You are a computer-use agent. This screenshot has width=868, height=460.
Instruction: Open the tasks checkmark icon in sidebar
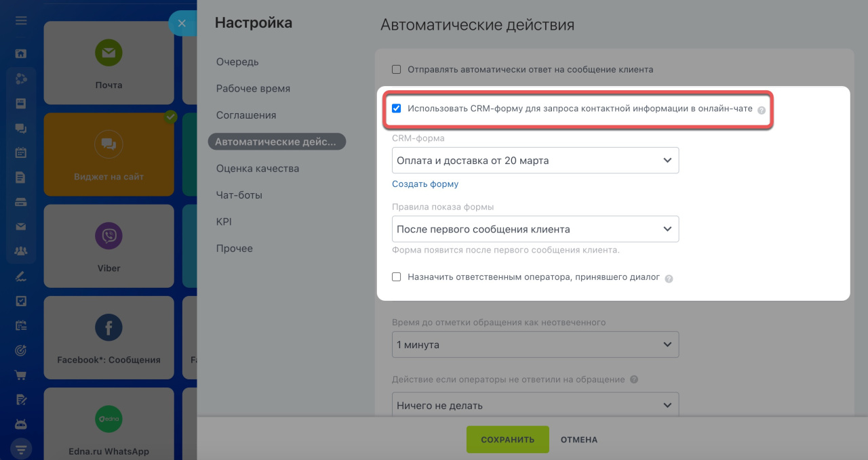coord(21,301)
